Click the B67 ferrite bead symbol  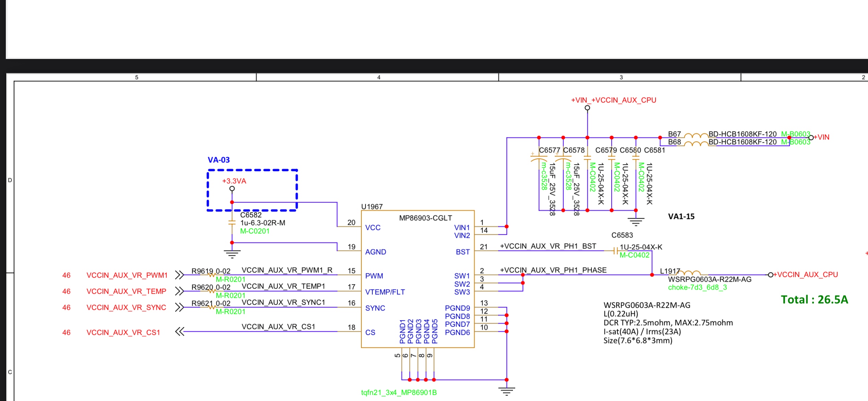point(696,135)
